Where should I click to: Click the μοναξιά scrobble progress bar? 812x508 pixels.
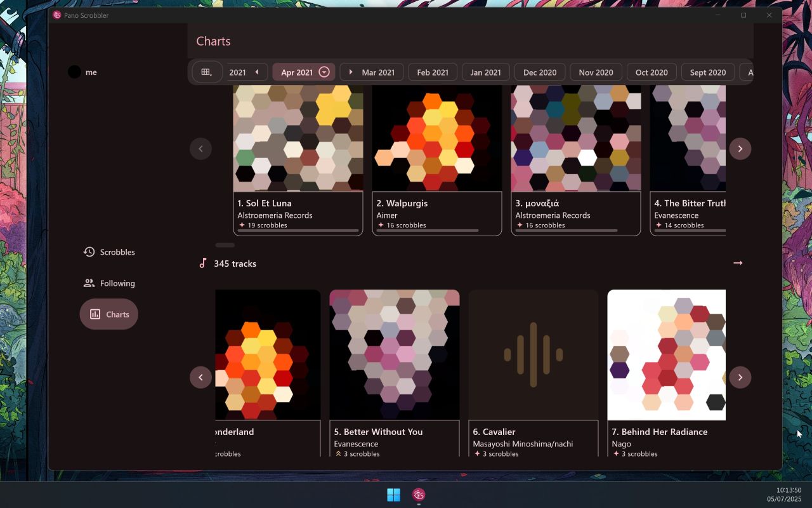(566, 231)
